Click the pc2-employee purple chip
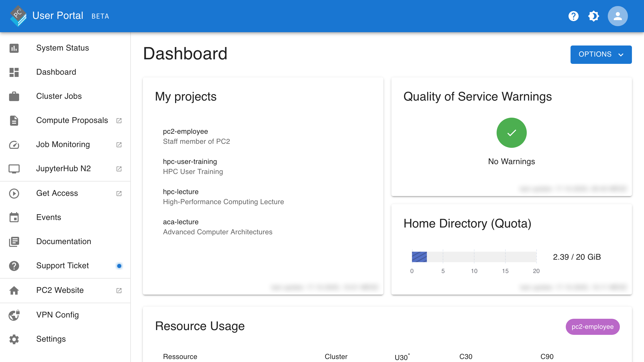644x362 pixels. pyautogui.click(x=592, y=327)
